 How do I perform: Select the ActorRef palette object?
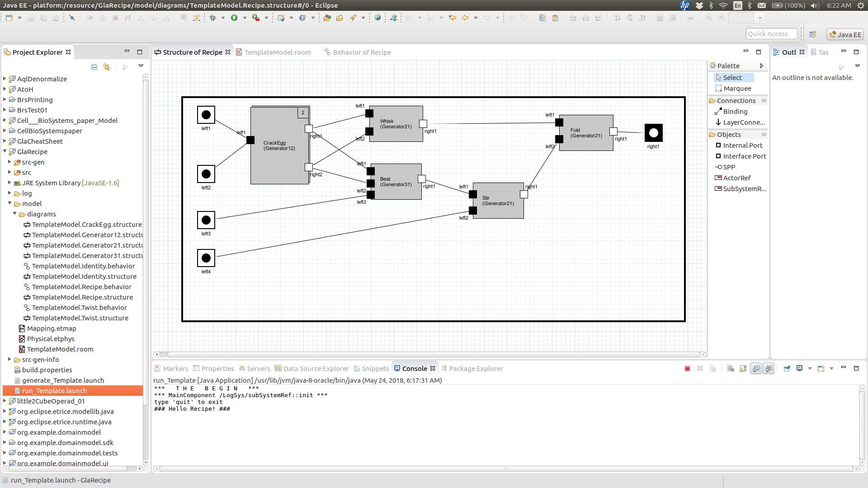tap(736, 178)
